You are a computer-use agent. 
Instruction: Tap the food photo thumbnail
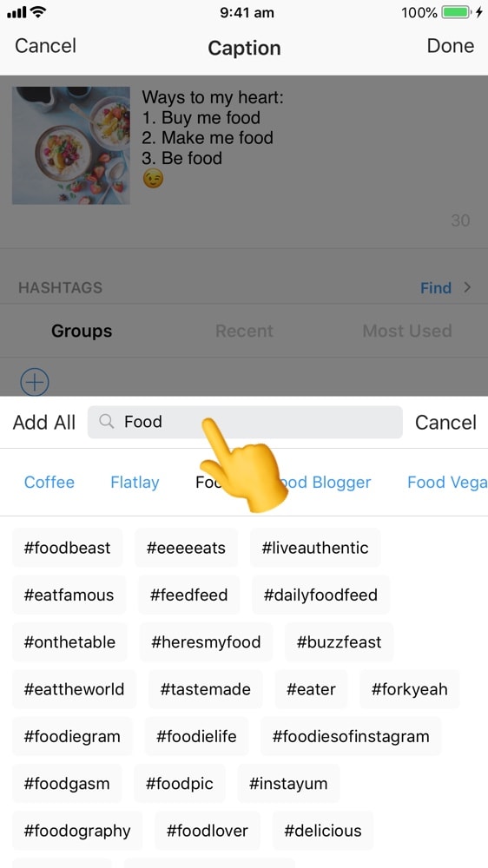click(71, 146)
